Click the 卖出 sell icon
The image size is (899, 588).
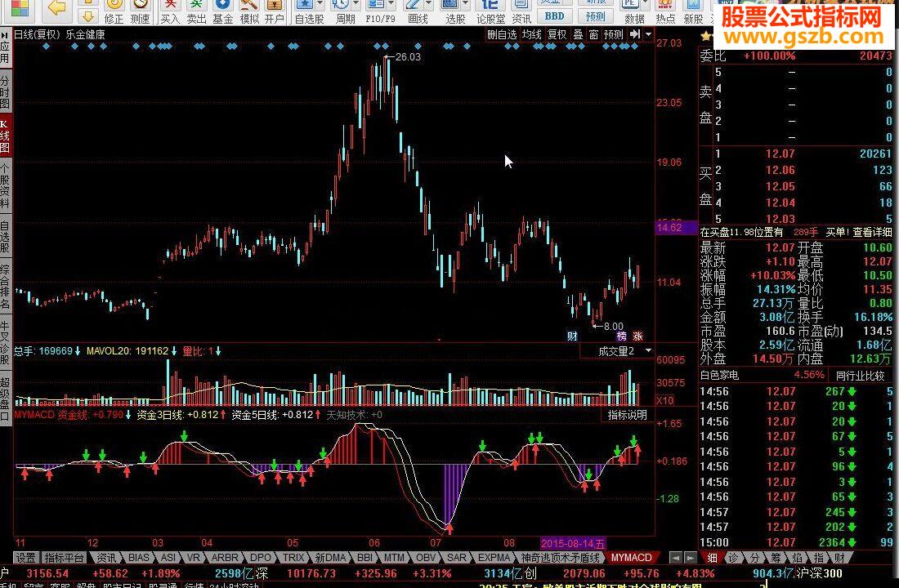[196, 12]
